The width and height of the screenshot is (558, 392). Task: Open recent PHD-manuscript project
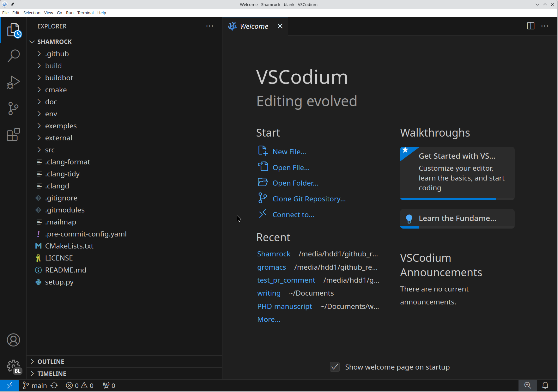click(x=284, y=306)
